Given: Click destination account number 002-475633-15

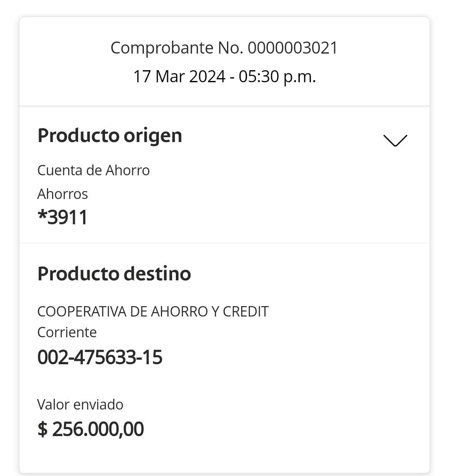Looking at the screenshot, I should 100,357.
